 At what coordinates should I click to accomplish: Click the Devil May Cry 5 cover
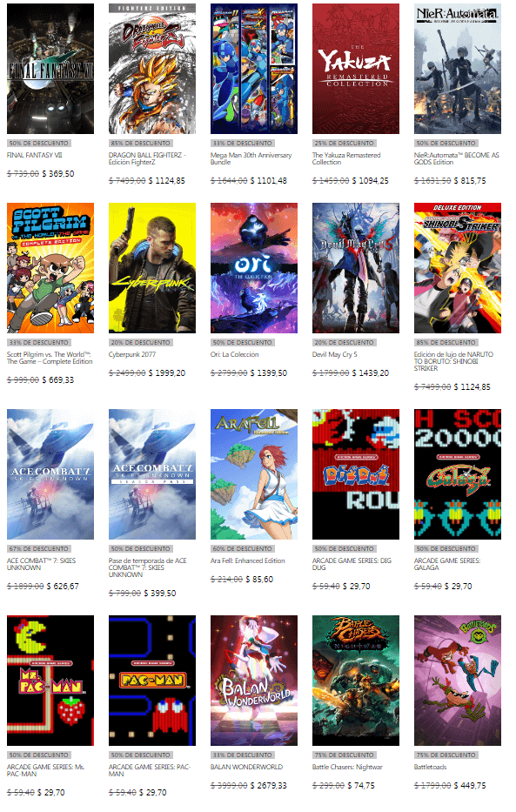click(356, 268)
